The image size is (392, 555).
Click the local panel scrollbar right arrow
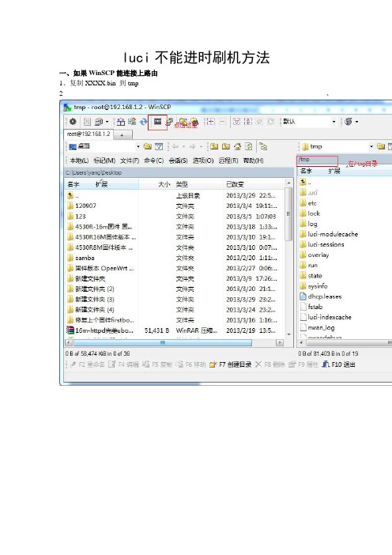pyautogui.click(x=280, y=342)
